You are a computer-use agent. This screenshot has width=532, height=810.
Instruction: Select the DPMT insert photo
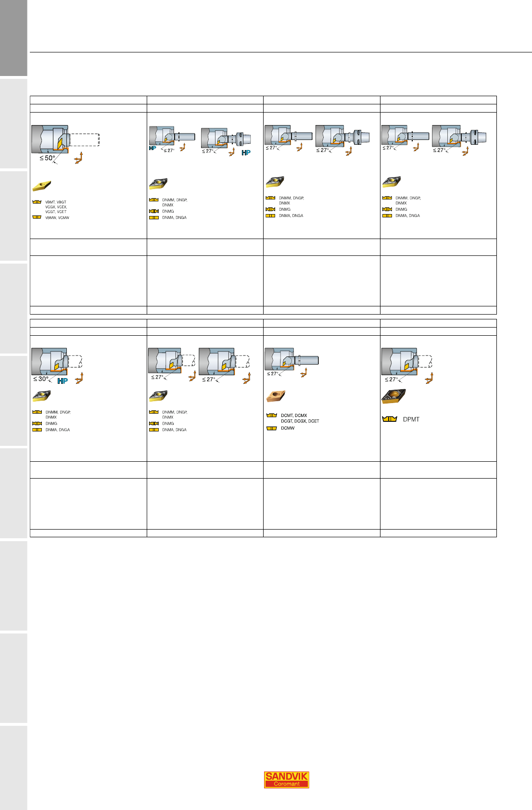point(393,397)
